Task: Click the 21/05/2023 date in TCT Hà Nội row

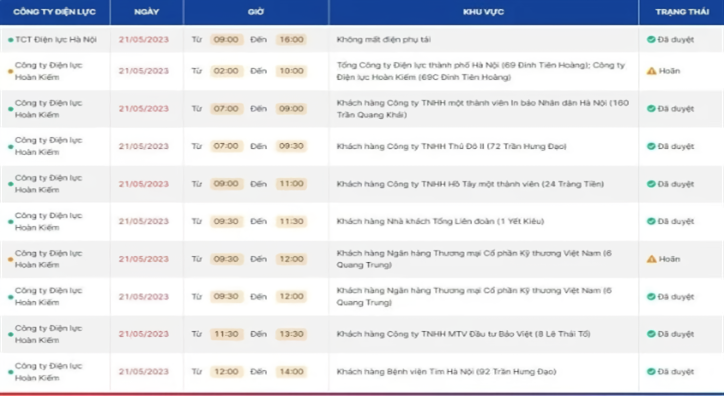Action: pyautogui.click(x=144, y=40)
